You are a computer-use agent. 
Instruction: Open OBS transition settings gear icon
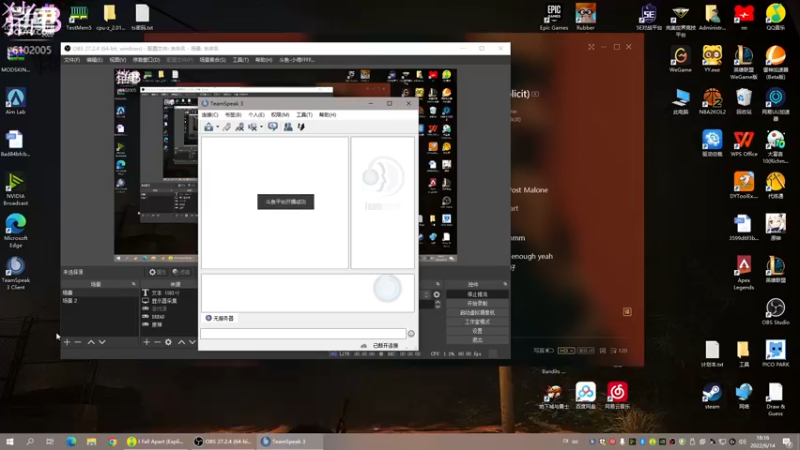tap(437, 294)
